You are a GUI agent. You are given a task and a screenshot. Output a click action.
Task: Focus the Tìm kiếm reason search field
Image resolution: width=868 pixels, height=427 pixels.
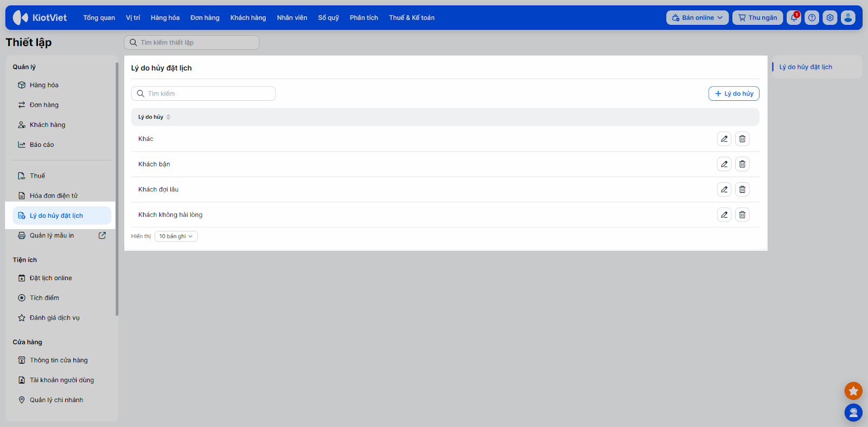point(203,94)
